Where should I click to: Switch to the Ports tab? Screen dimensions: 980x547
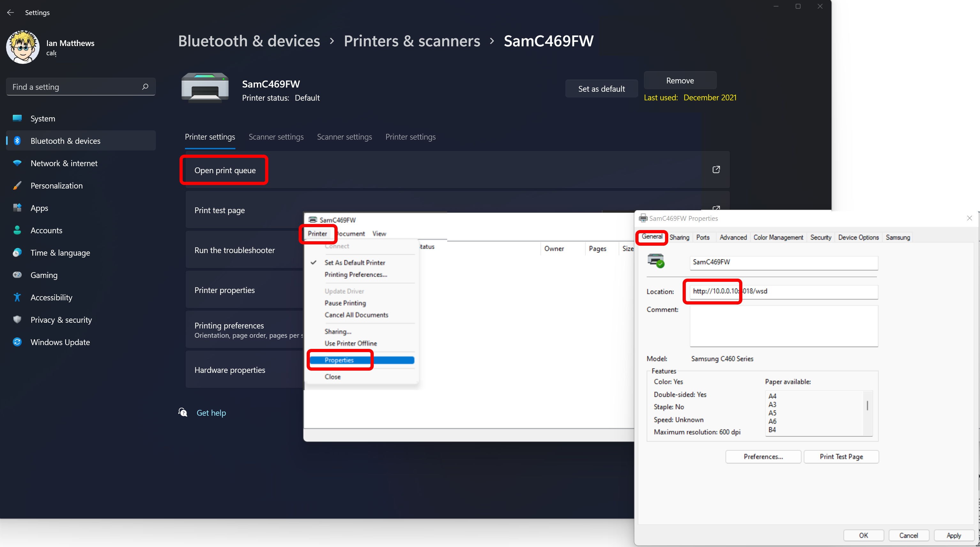703,237
